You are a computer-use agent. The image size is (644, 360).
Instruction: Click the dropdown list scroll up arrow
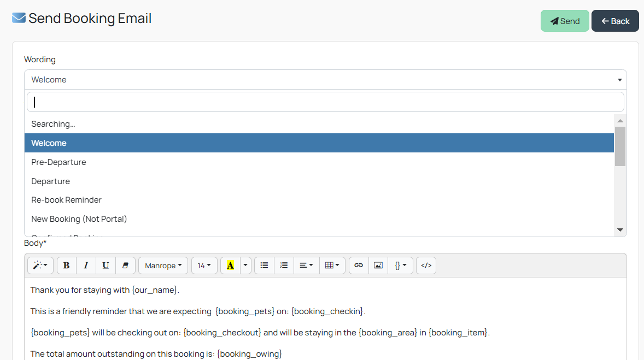pyautogui.click(x=620, y=121)
